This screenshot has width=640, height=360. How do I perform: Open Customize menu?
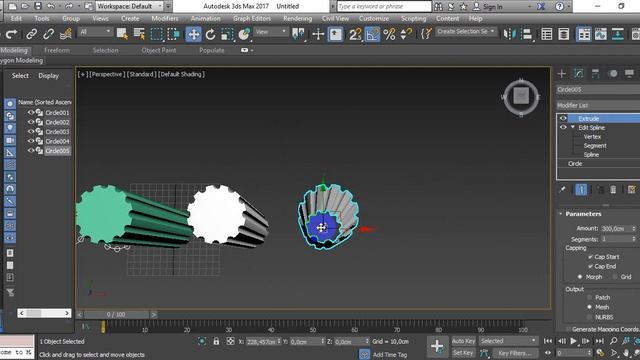pos(374,18)
